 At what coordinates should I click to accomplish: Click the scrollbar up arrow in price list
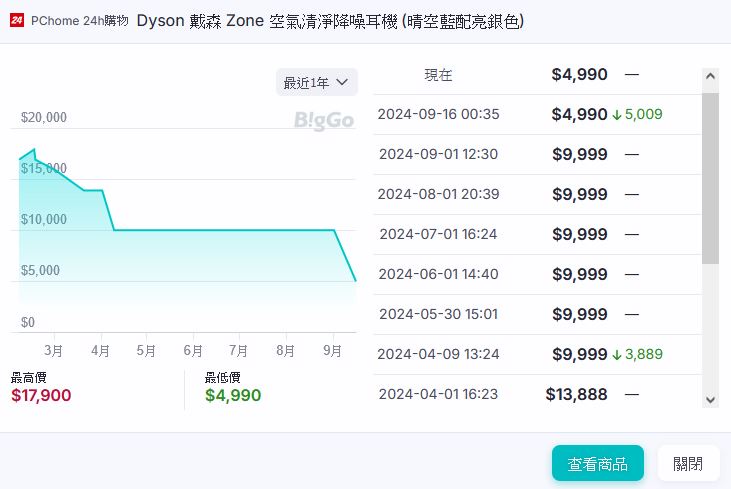coord(710,76)
